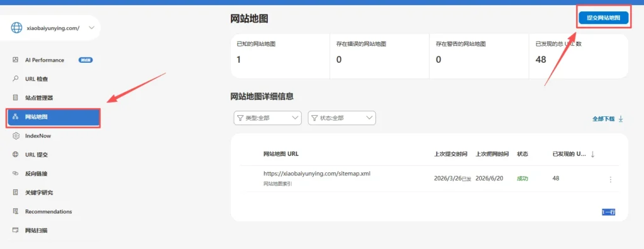Click the 2026/6/20 crawl date
This screenshot has height=249, width=644.
point(489,179)
